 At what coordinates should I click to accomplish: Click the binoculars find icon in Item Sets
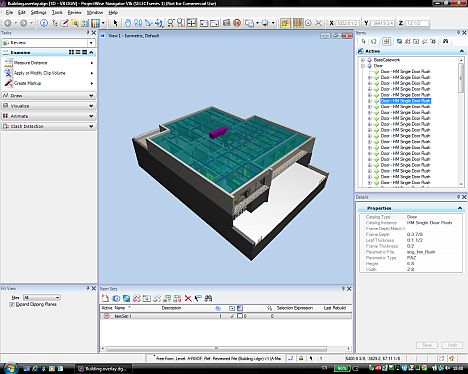[x=209, y=298]
